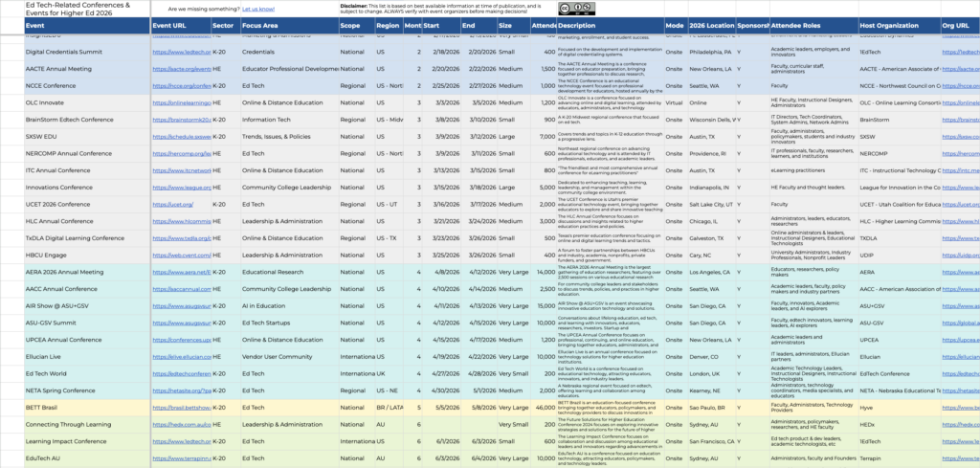The image size is (980, 468).
Task: Select the Ellucian Live event name cell
Action: tap(86, 357)
